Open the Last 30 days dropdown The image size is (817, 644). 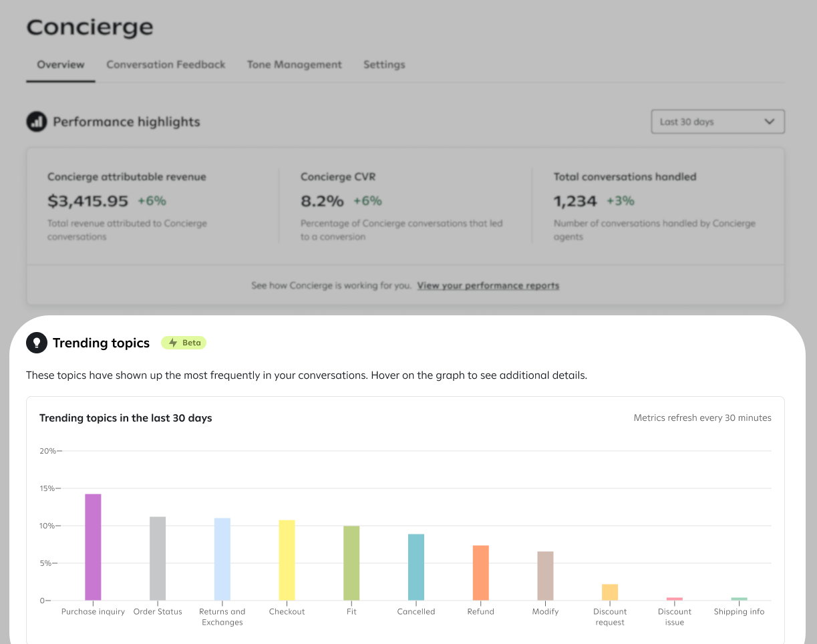pos(717,122)
